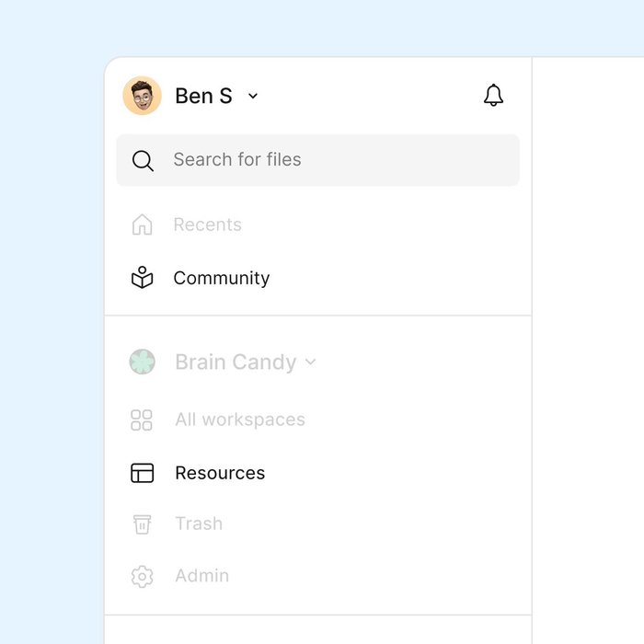This screenshot has width=644, height=644.
Task: Click the Trash bin icon
Action: 142,524
